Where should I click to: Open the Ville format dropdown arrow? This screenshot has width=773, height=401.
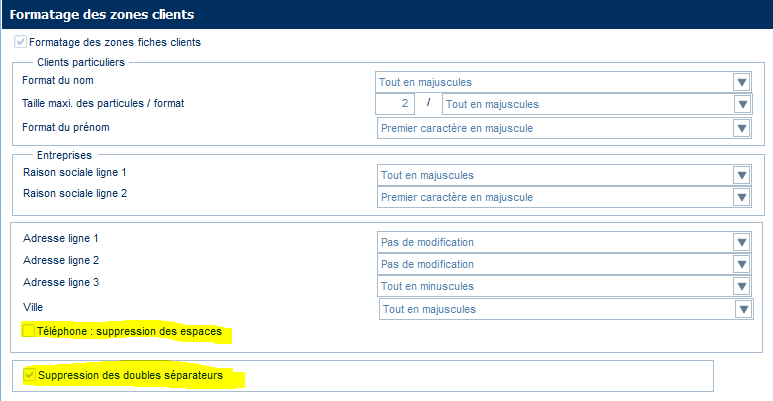pyautogui.click(x=743, y=309)
